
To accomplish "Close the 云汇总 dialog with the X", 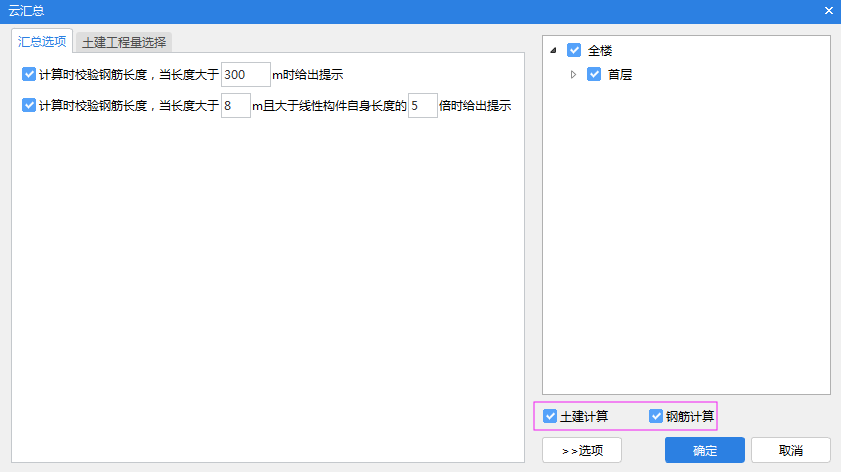I will click(829, 11).
